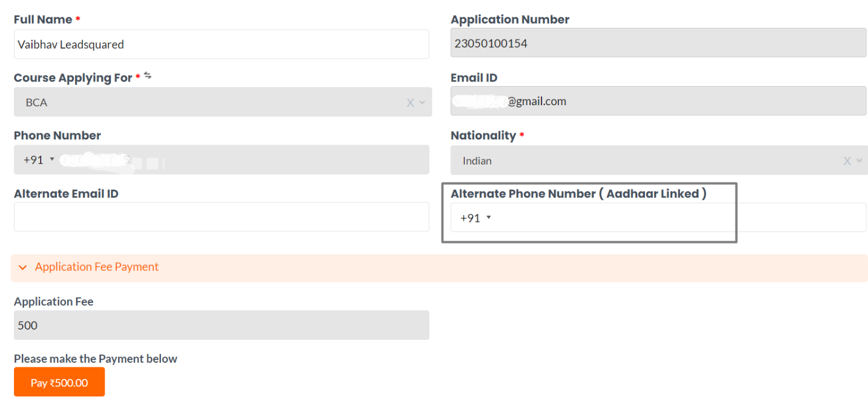
Task: Open the Phone Number +91 country code selector
Action: click(39, 160)
